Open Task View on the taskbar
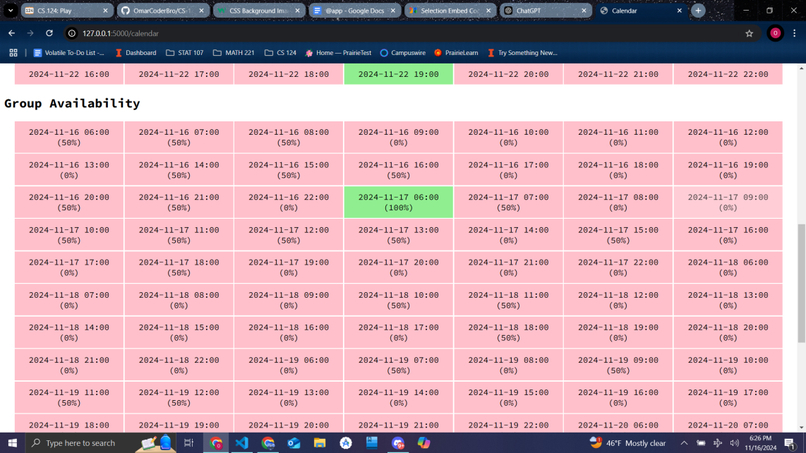806x453 pixels. pos(189,443)
